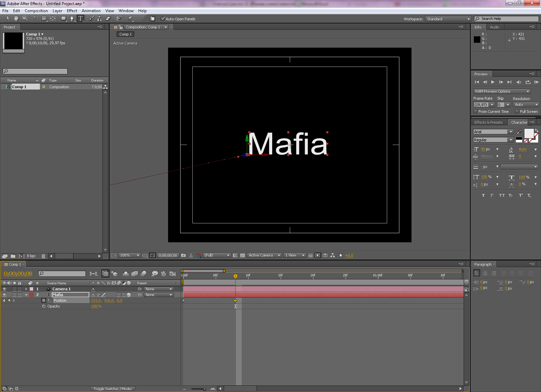Click the white fill color swatch
Screen dimensions: 541x392
[529, 133]
